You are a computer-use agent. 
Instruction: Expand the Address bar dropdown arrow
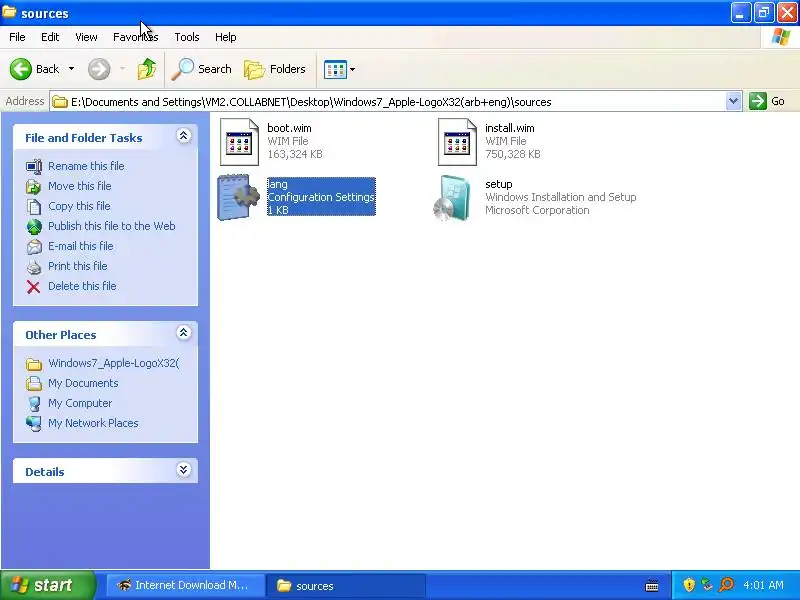click(x=733, y=102)
